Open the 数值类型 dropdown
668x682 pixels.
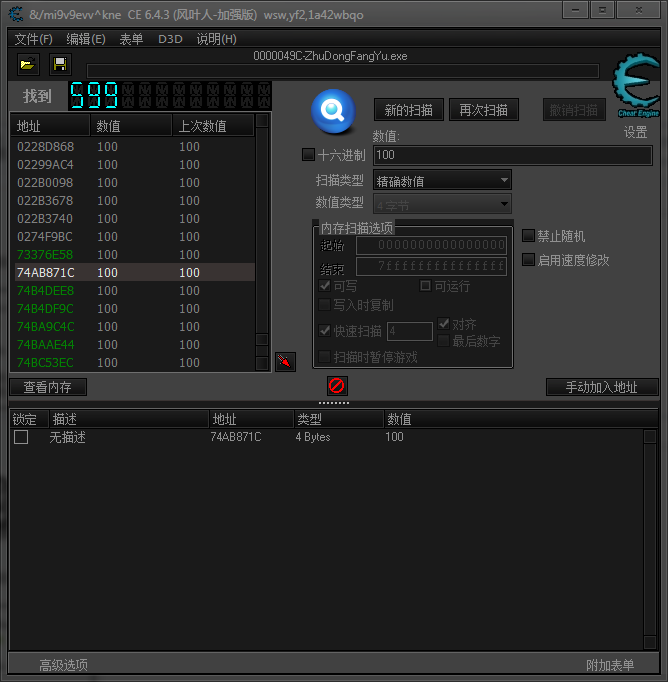pos(442,204)
